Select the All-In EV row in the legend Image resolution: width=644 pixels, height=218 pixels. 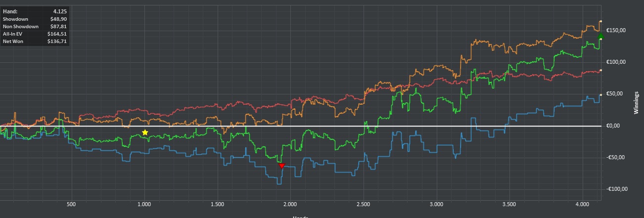point(35,34)
